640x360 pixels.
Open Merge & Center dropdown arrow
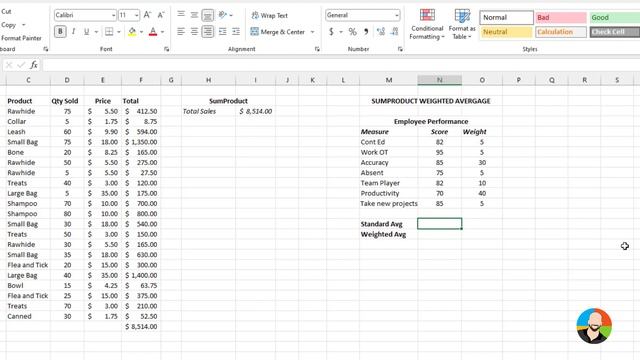(x=313, y=32)
